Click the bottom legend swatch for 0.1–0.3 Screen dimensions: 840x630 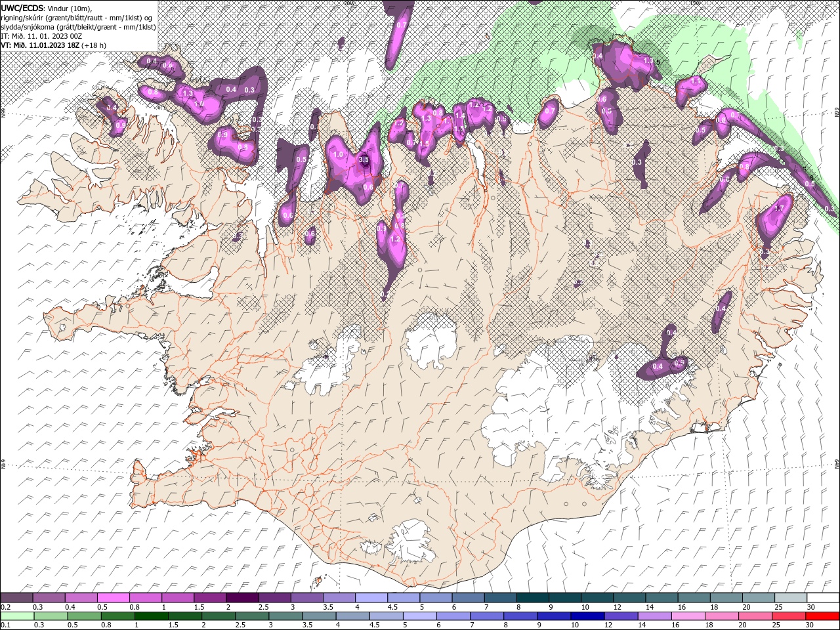(16, 616)
